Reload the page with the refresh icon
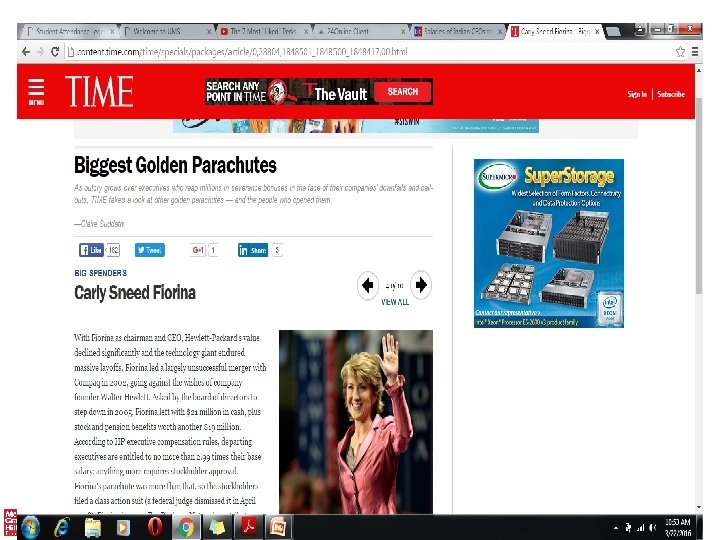The width and height of the screenshot is (720, 540). point(55,52)
